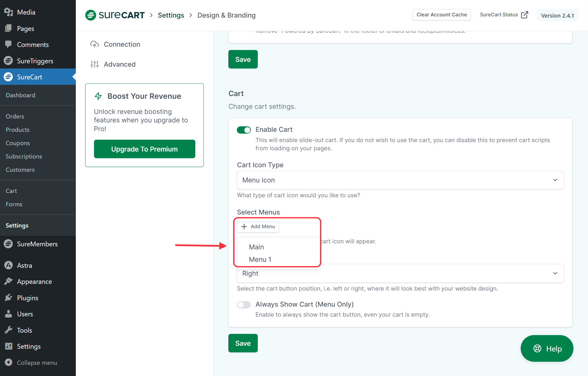
Task: Turn on Always Show Cart toggle
Action: [244, 304]
